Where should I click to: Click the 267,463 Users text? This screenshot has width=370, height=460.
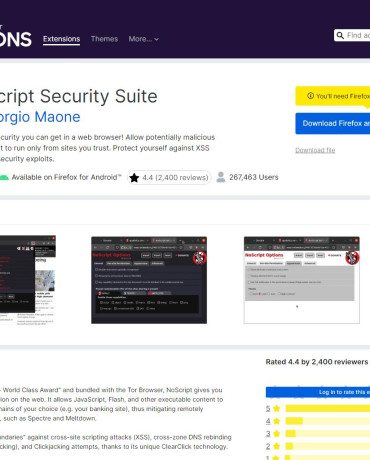point(254,177)
